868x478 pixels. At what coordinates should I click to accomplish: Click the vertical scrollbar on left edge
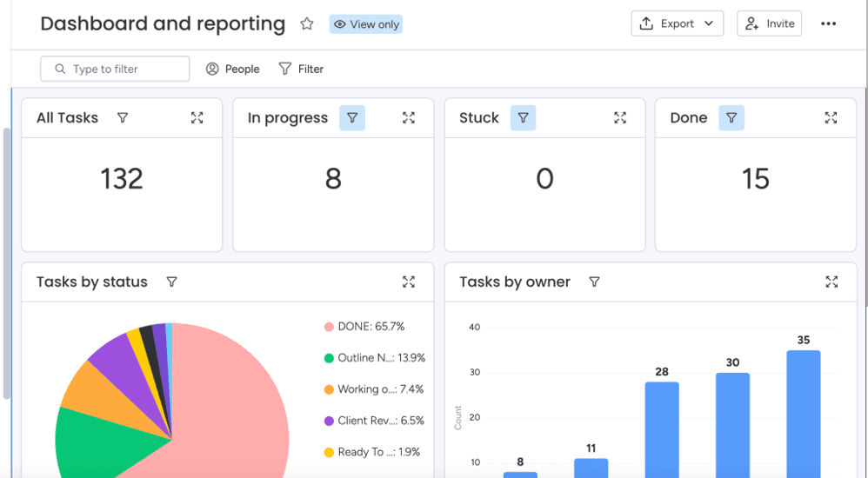coord(7,263)
